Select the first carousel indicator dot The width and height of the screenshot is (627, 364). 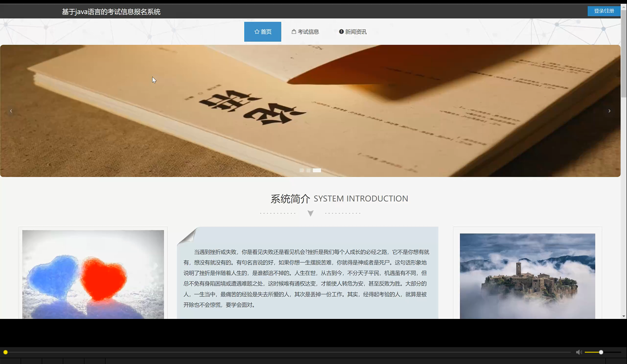pyautogui.click(x=302, y=170)
